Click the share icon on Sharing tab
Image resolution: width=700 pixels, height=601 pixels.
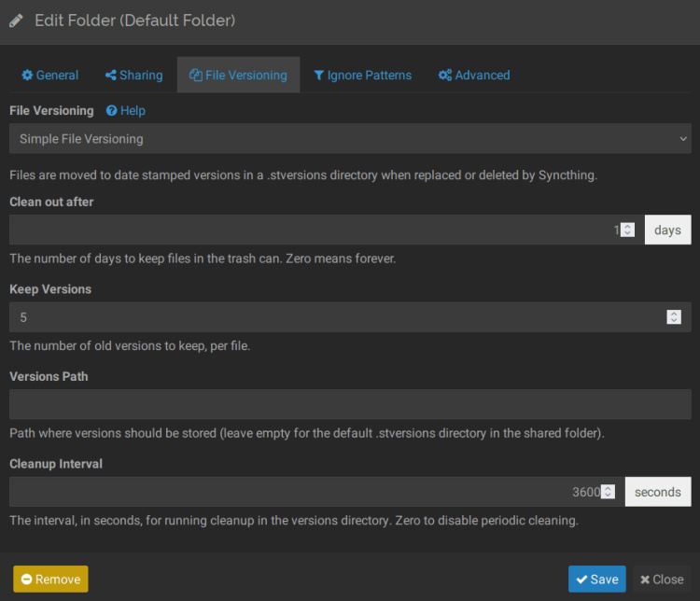[x=111, y=76]
